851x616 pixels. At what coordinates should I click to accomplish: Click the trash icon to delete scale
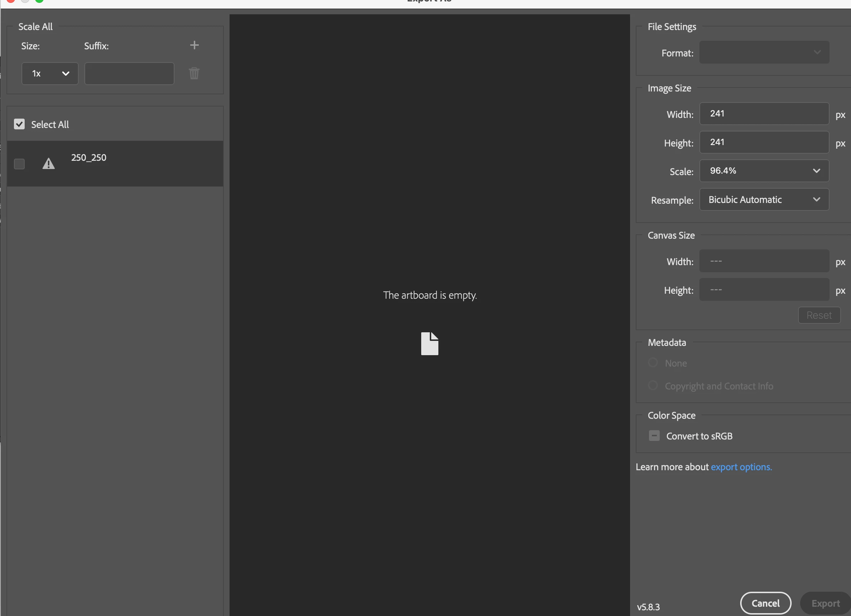click(x=193, y=73)
